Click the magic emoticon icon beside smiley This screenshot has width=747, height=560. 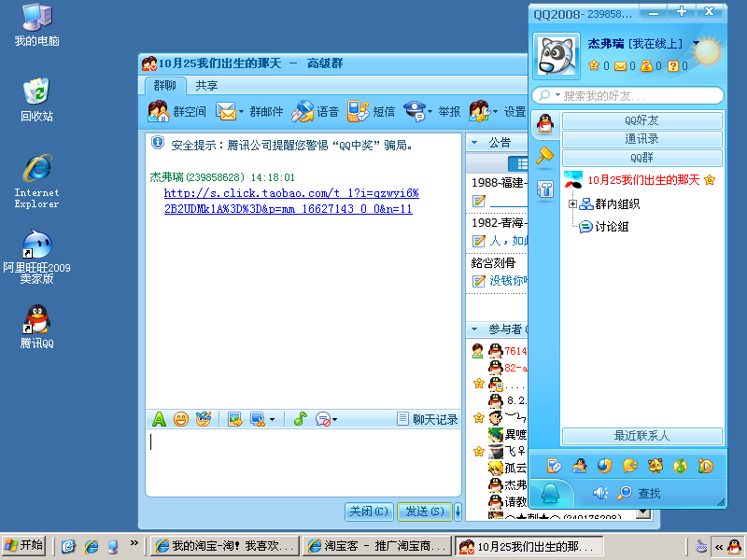tap(203, 419)
